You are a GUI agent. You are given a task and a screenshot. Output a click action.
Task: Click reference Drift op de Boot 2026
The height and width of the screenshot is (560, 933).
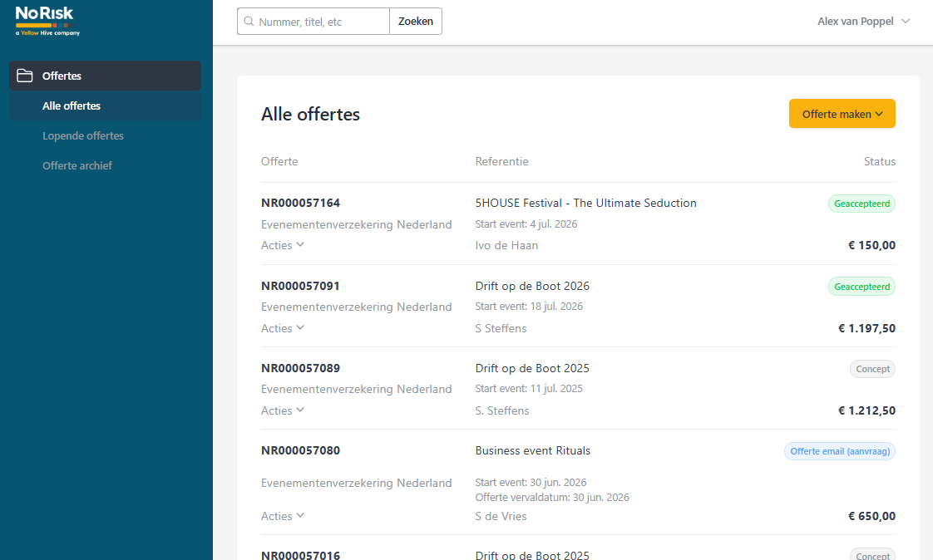532,286
